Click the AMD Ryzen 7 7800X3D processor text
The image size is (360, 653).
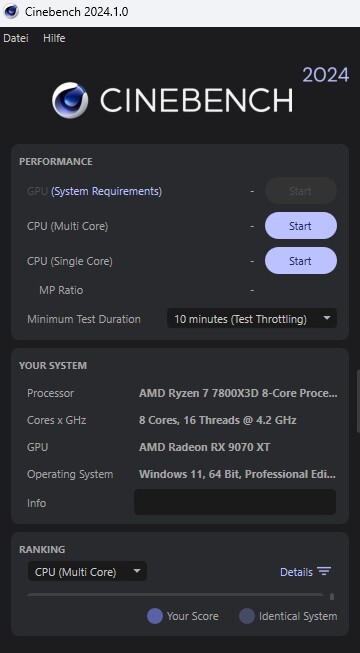[238, 393]
